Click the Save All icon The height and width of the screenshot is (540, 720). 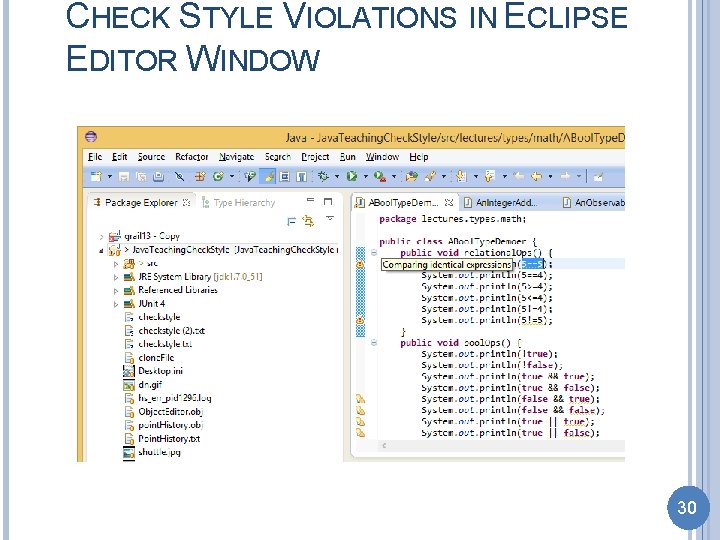pyautogui.click(x=141, y=177)
